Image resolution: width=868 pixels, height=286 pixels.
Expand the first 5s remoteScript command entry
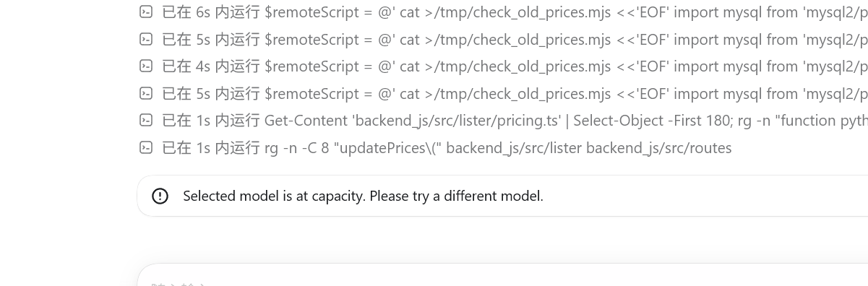coord(503,39)
